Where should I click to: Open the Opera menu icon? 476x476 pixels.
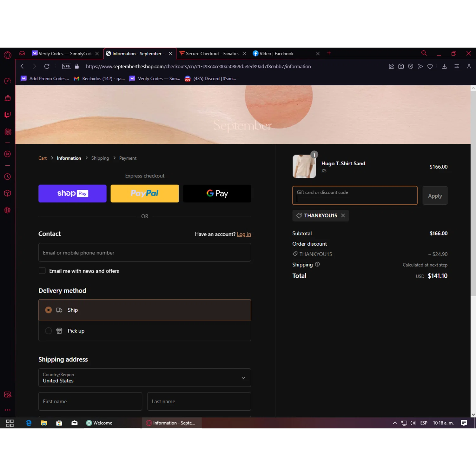pos(8,55)
